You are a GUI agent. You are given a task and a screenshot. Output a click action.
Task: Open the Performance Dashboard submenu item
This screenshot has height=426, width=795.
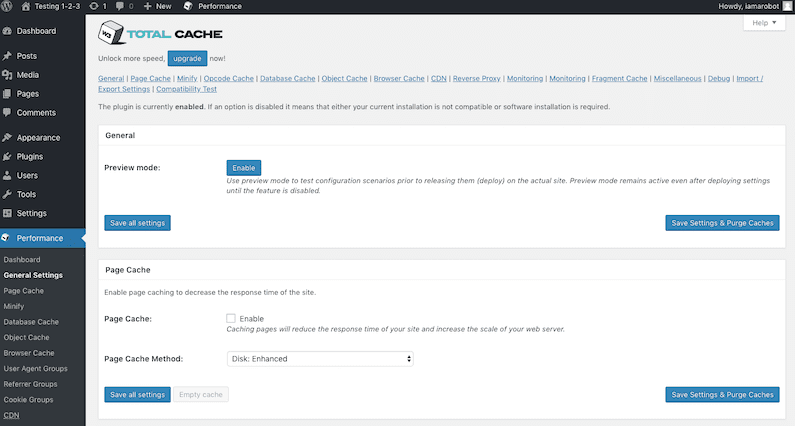click(x=22, y=260)
